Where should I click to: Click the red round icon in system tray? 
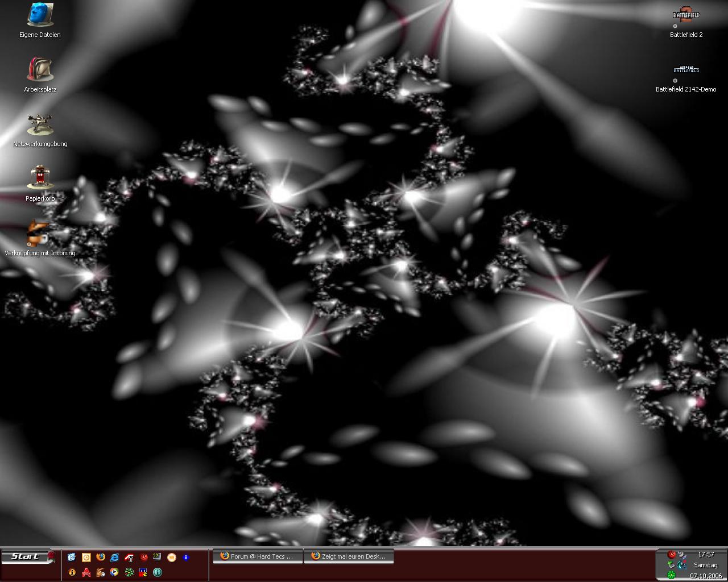[672, 554]
